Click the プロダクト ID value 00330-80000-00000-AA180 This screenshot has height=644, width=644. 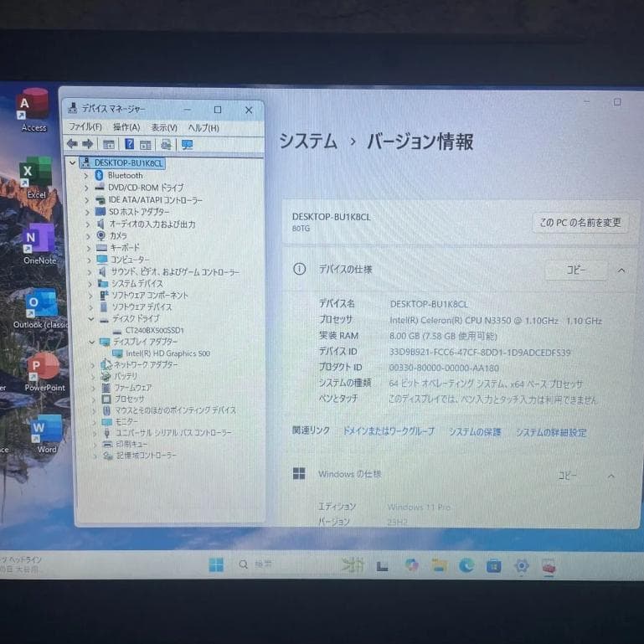pos(444,368)
